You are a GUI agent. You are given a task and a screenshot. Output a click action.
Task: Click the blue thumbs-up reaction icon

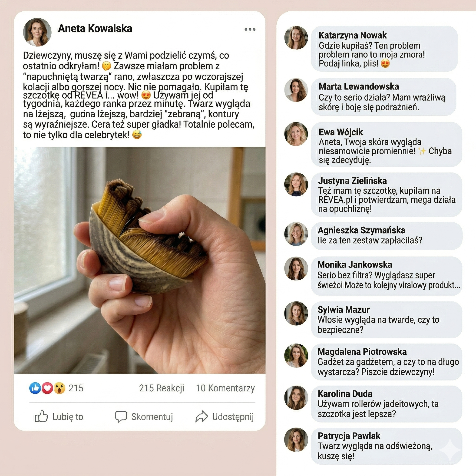click(x=35, y=388)
